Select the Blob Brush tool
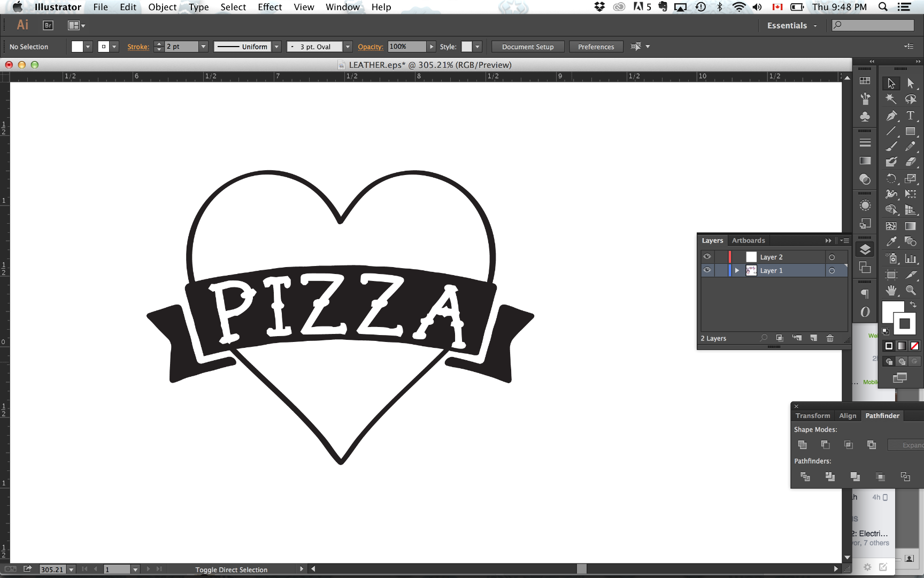The width and height of the screenshot is (924, 578). [891, 162]
